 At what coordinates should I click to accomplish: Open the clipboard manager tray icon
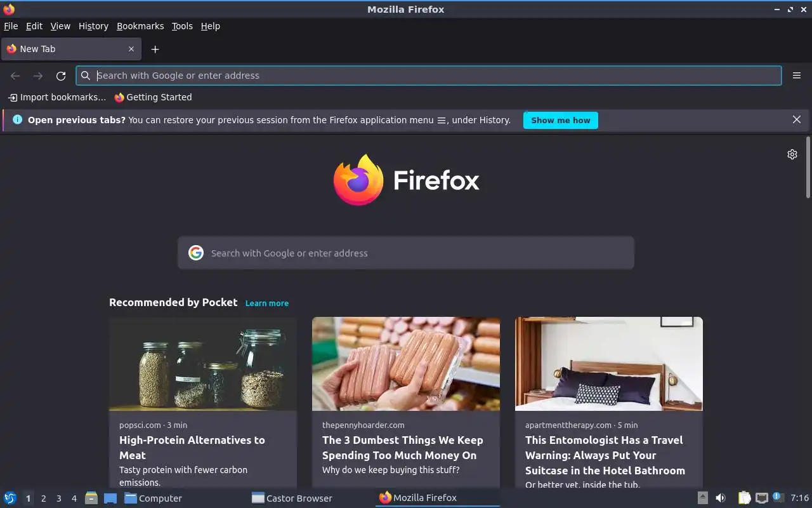[744, 498]
